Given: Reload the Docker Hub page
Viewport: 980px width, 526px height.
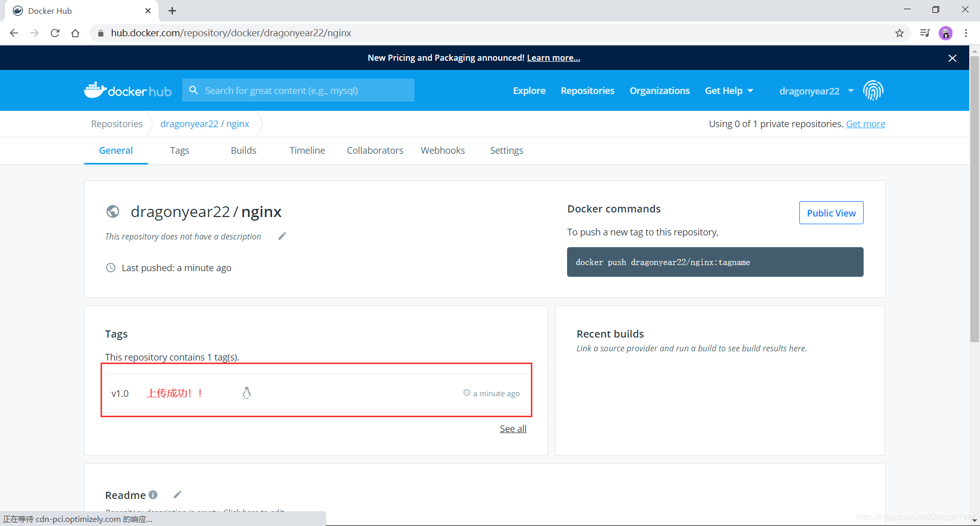Looking at the screenshot, I should 55,33.
